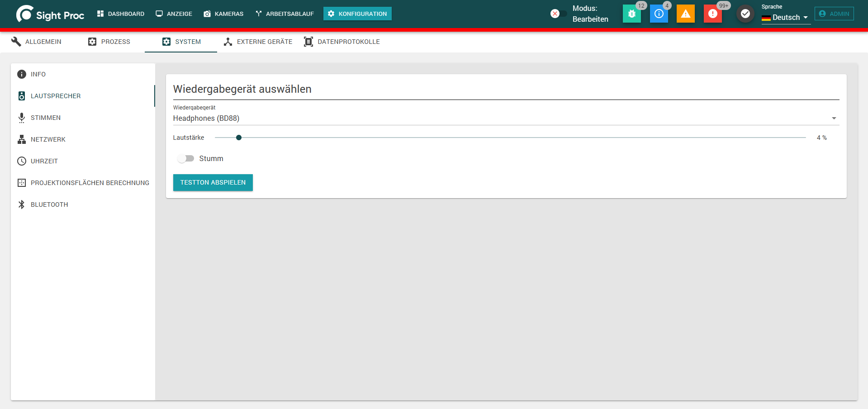Toggle the Stumm mute switch

[x=186, y=158]
